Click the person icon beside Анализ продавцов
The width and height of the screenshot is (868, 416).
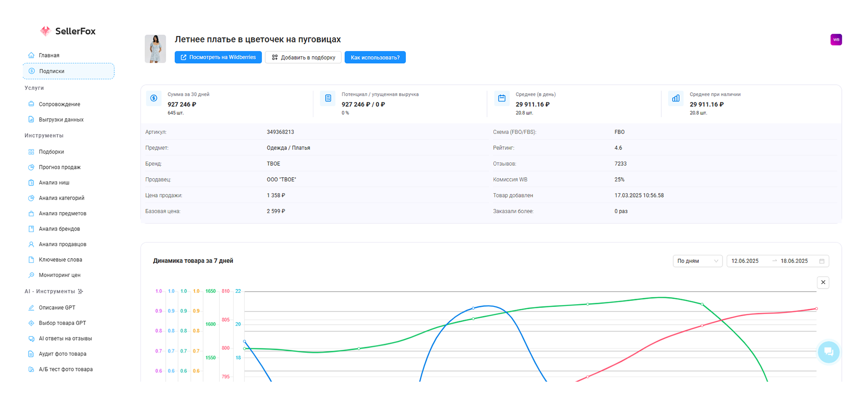pyautogui.click(x=31, y=244)
